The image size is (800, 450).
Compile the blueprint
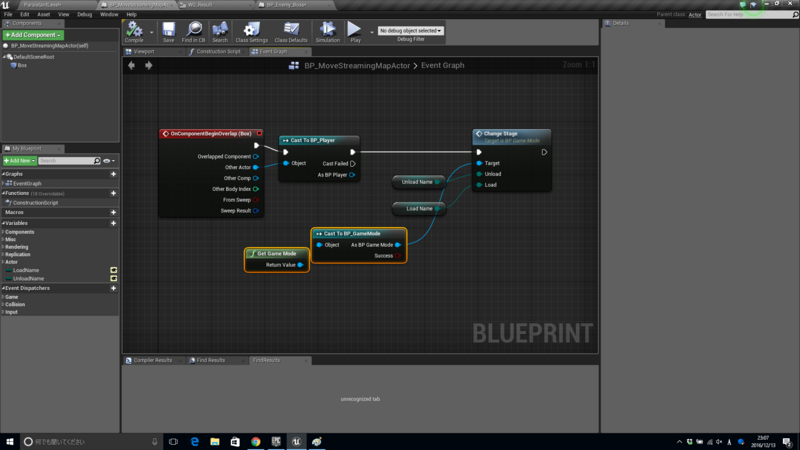click(134, 32)
